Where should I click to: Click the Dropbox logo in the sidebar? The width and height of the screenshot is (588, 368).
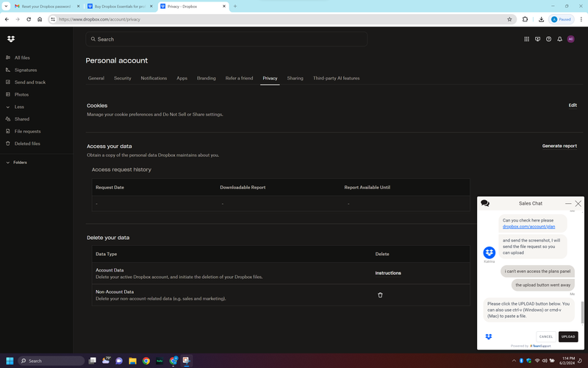pos(10,39)
